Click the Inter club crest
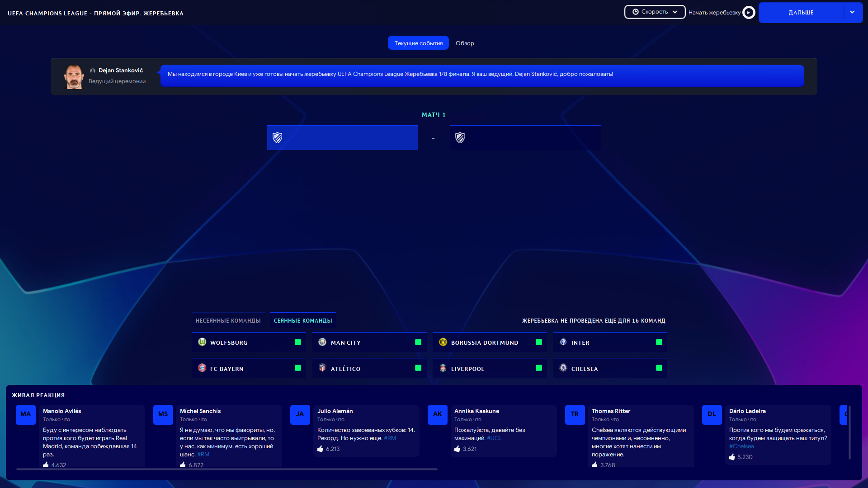Viewport: 868px width, 488px height. tap(563, 342)
